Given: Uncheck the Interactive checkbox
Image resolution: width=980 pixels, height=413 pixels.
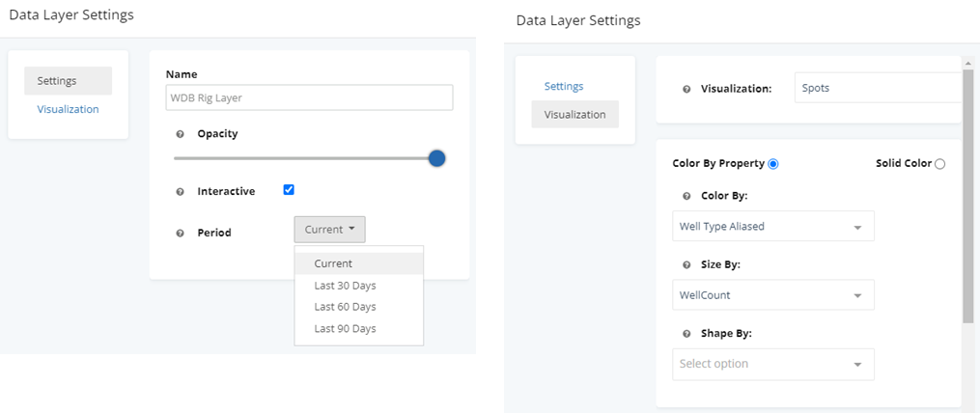Looking at the screenshot, I should tap(289, 189).
